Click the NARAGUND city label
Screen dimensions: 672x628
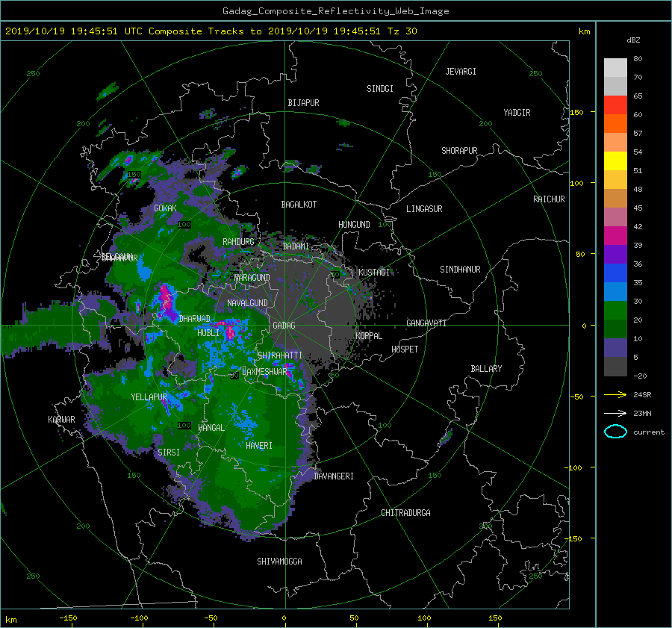[252, 278]
